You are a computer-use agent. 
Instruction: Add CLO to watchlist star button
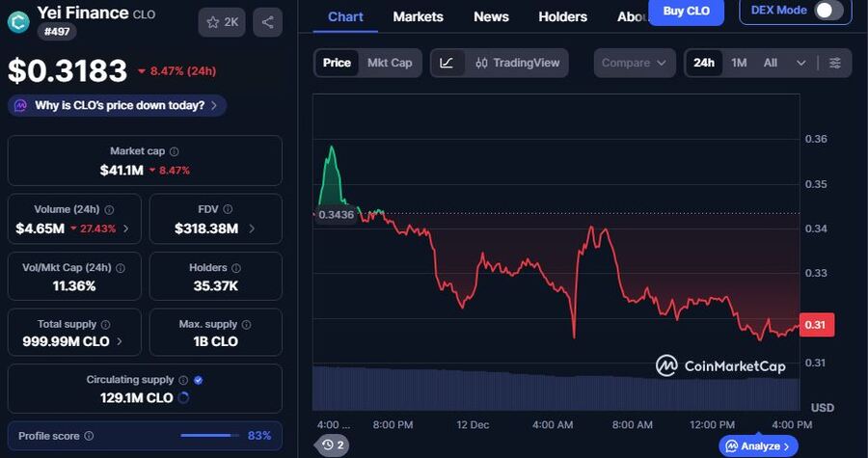pos(221,22)
